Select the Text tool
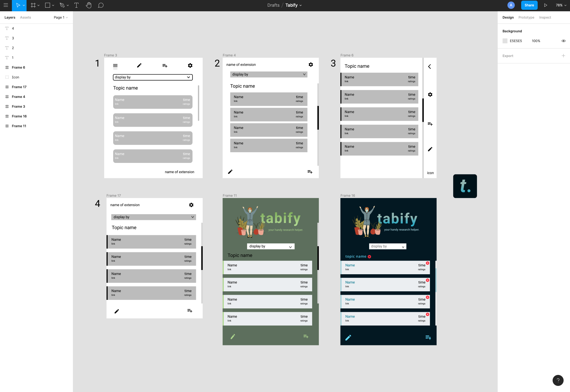The height and width of the screenshot is (392, 570). click(x=76, y=5)
